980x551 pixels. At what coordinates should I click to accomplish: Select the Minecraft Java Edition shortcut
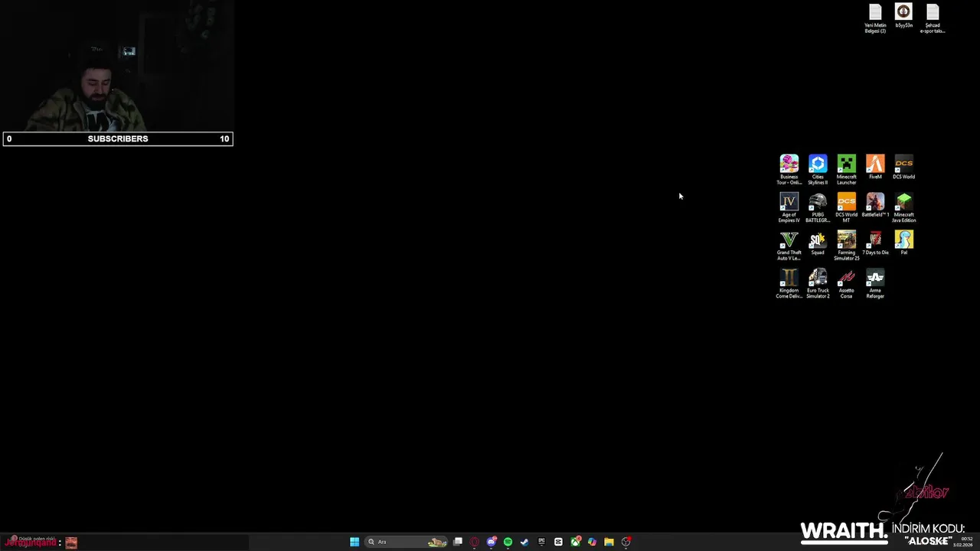(x=903, y=207)
